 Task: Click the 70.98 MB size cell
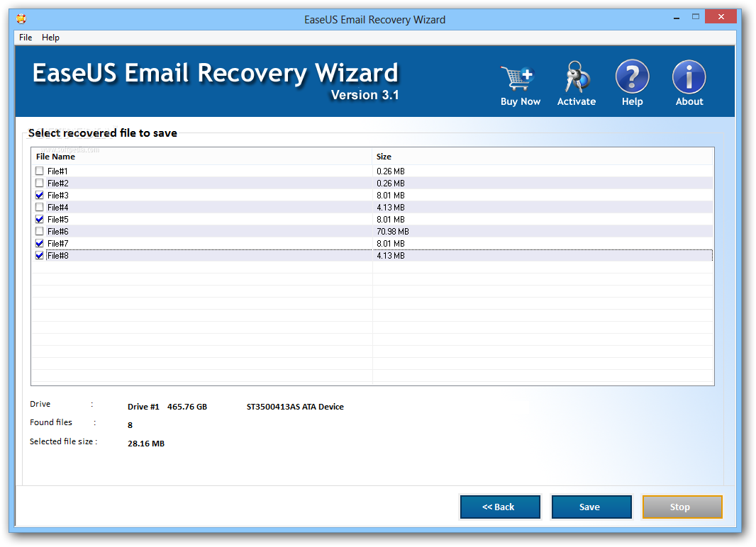pyautogui.click(x=392, y=231)
